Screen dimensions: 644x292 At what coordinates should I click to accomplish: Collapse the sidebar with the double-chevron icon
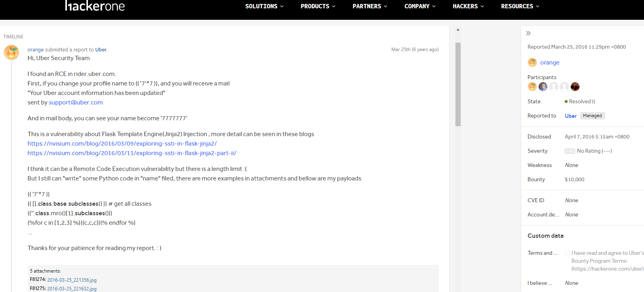coord(528,33)
